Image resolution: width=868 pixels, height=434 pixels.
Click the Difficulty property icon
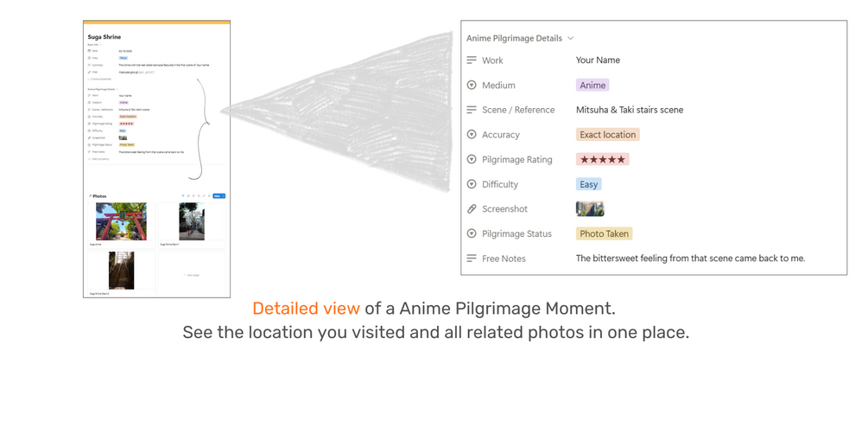(x=472, y=184)
